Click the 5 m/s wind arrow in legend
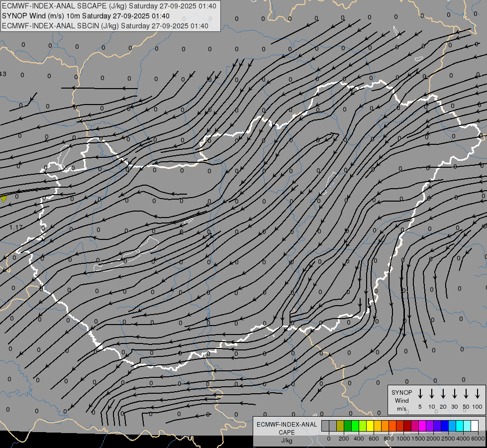The width and height of the screenshot is (487, 448). (420, 394)
